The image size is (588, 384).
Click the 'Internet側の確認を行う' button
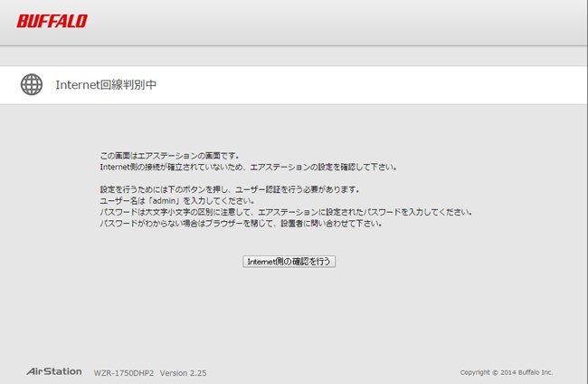point(289,261)
